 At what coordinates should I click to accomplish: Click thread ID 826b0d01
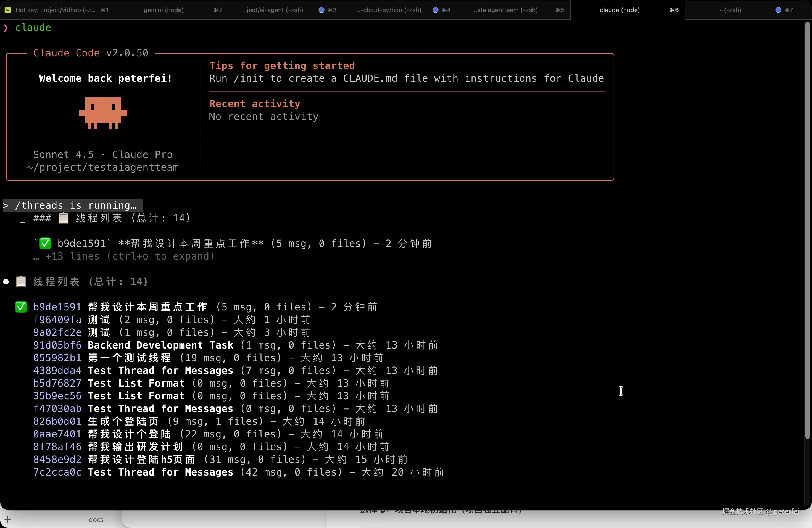click(57, 421)
